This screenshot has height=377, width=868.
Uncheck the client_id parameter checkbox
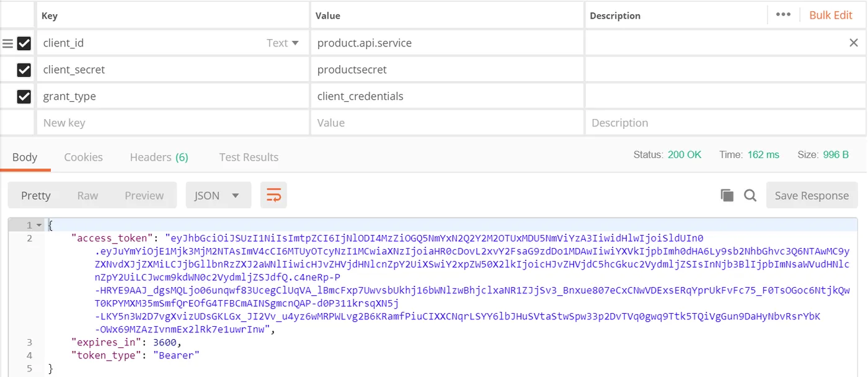(24, 43)
